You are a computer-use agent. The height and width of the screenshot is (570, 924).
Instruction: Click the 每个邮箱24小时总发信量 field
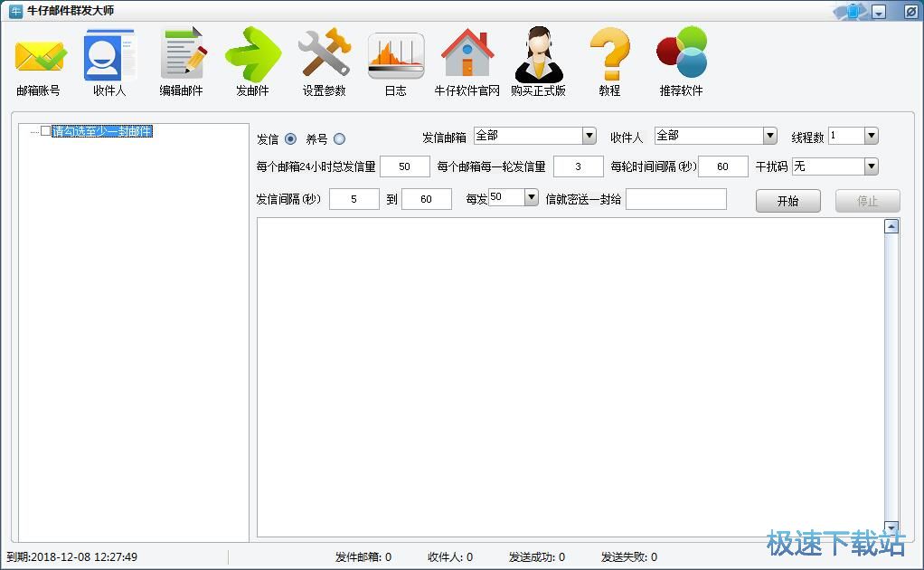[x=405, y=166]
